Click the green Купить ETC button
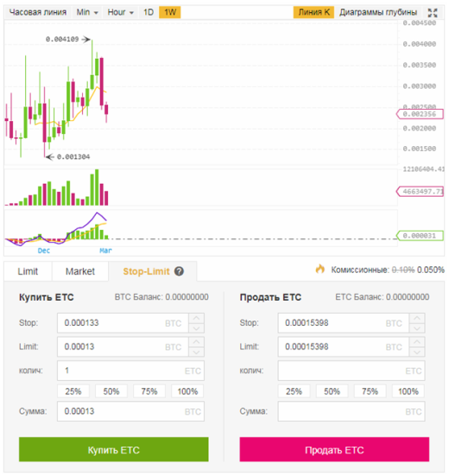The height and width of the screenshot is (476, 449). coord(114,449)
